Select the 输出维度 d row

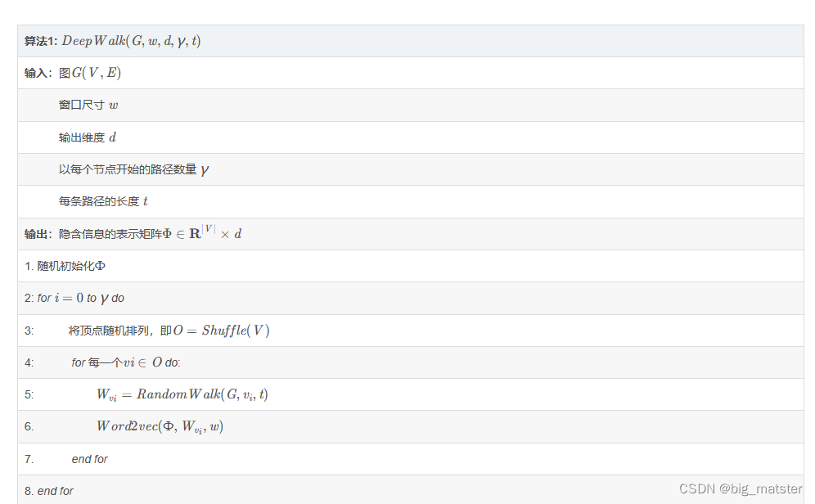[x=88, y=137]
